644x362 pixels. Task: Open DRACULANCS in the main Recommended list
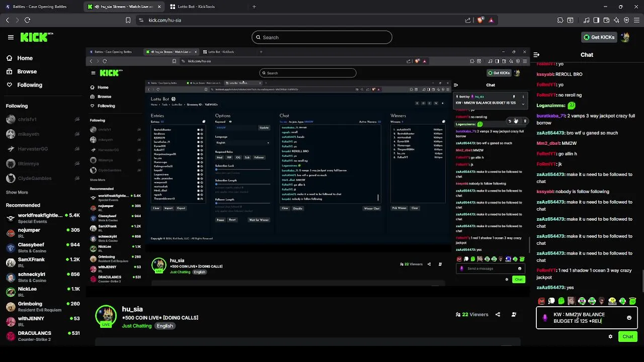point(42,336)
